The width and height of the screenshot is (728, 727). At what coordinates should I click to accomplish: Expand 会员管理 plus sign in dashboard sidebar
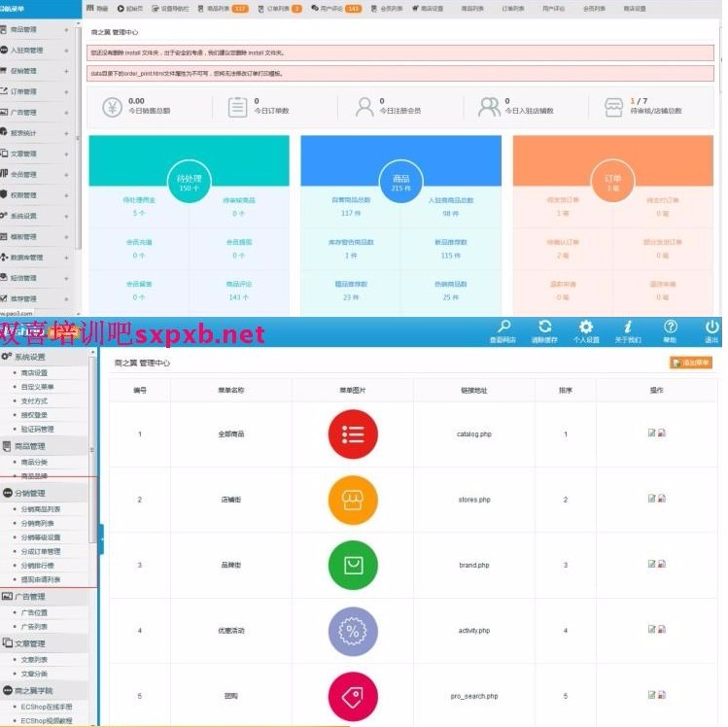click(x=66, y=175)
